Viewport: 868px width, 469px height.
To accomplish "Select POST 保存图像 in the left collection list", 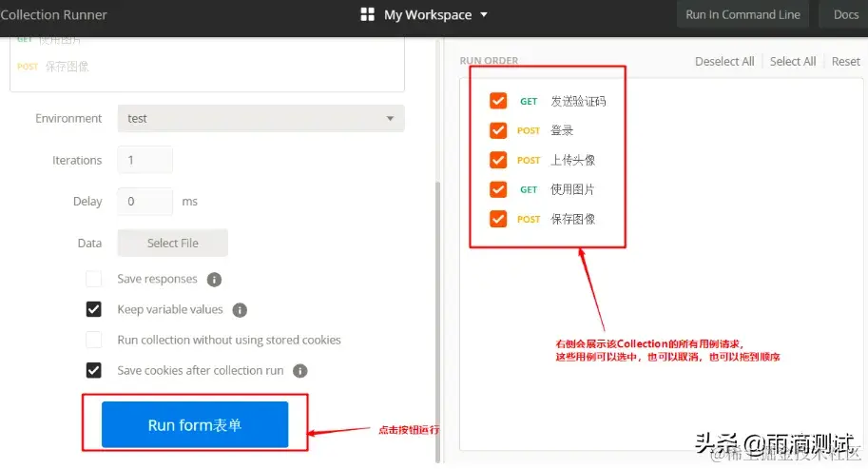I will tap(53, 67).
